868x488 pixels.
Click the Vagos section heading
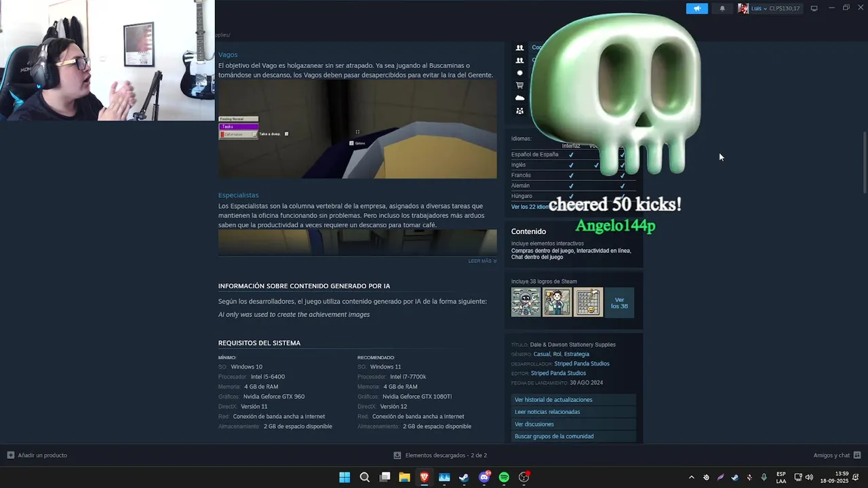(228, 55)
